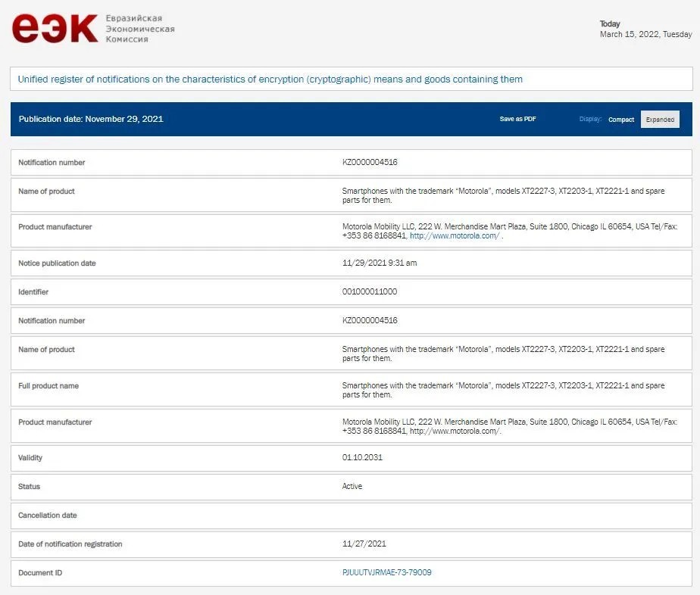Image resolution: width=700 pixels, height=595 pixels.
Task: Open the motorola.com link under Notice publication date
Action: (455, 235)
